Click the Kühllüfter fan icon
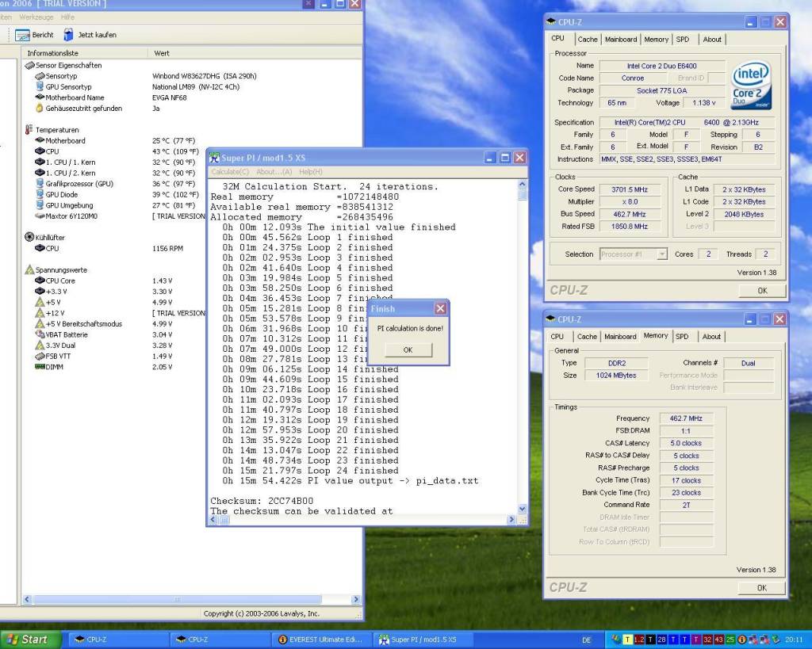 pos(29,237)
